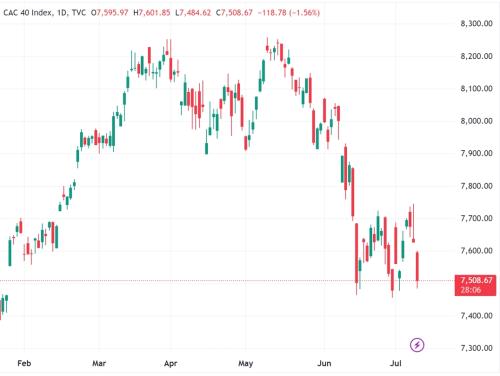Viewport: 500px width, 376px height.
Task: Click the 8,000.00 price axis label
Action: pyautogui.click(x=476, y=121)
